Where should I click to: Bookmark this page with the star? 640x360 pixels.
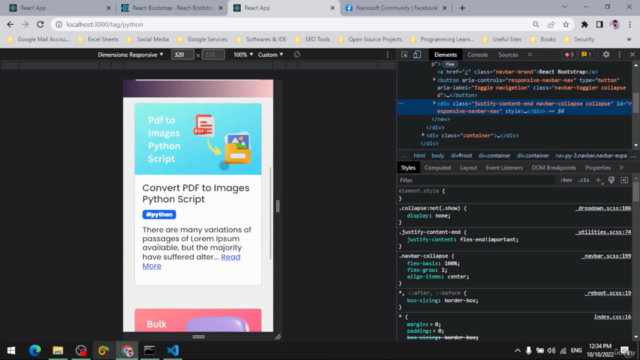click(566, 24)
